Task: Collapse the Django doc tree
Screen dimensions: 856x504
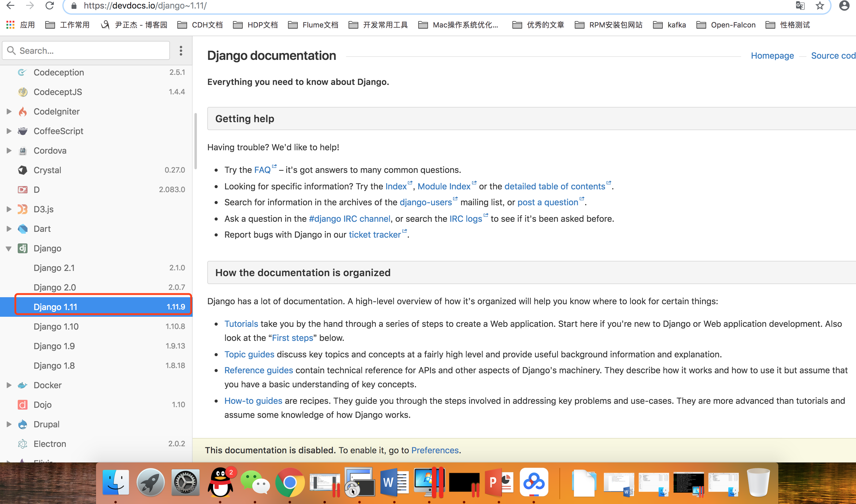Action: pyautogui.click(x=9, y=249)
